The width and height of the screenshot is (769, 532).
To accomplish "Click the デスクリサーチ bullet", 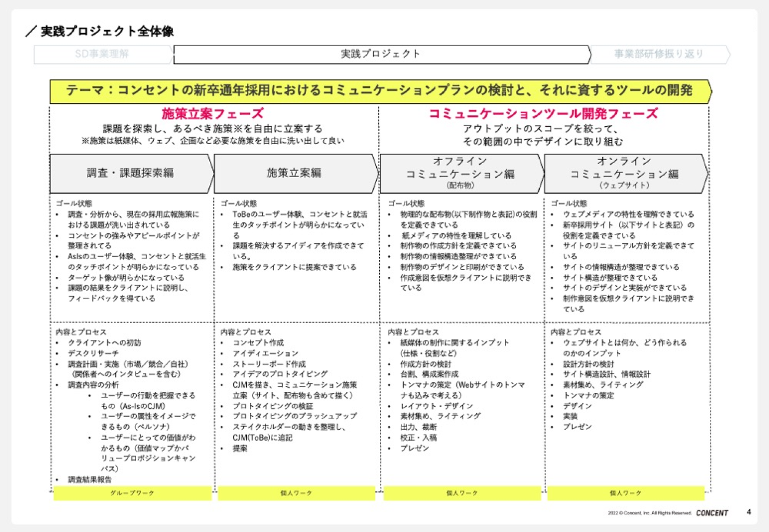I will coord(93,353).
